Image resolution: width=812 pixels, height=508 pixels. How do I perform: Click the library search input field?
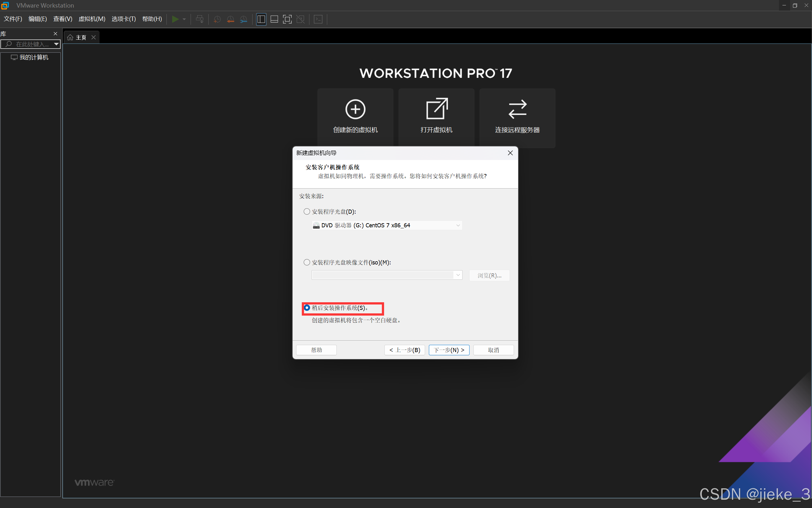(x=32, y=44)
